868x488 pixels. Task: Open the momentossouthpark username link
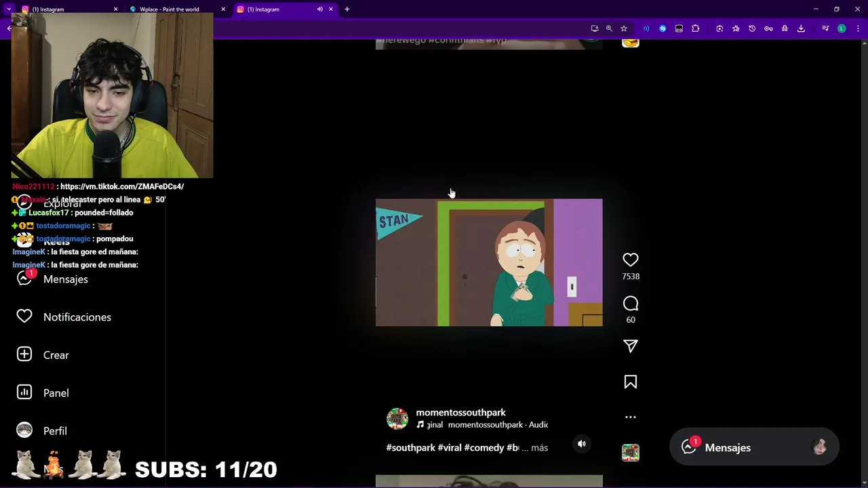click(x=460, y=412)
